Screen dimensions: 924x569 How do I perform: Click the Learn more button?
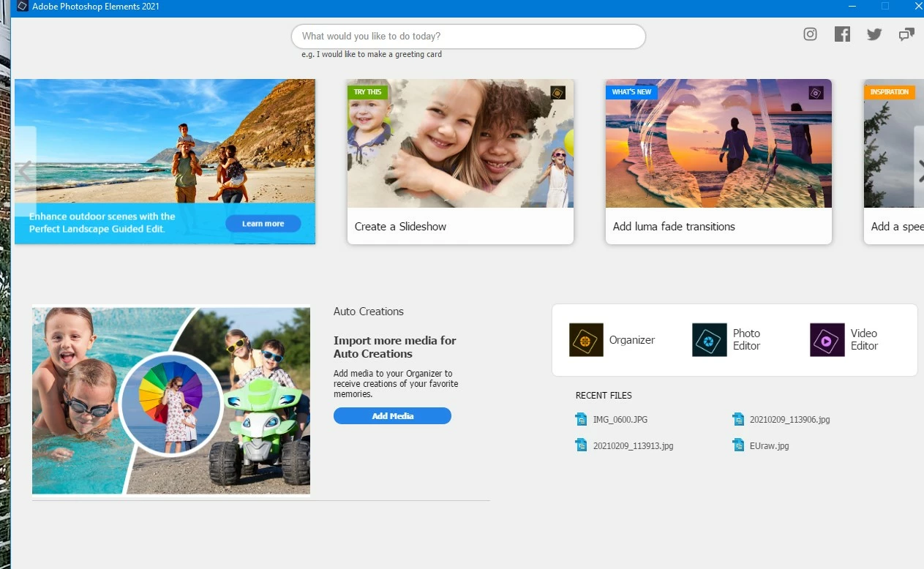tap(263, 224)
